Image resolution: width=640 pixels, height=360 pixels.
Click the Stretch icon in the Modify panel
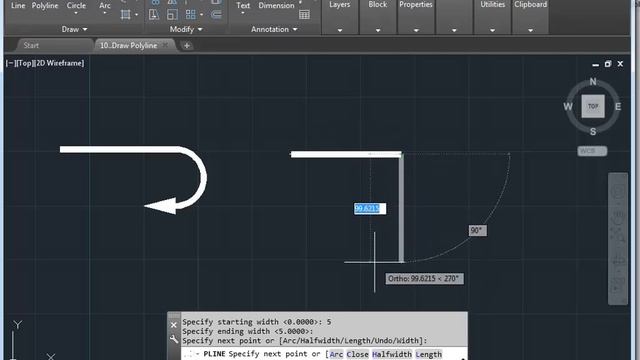pyautogui.click(x=153, y=15)
